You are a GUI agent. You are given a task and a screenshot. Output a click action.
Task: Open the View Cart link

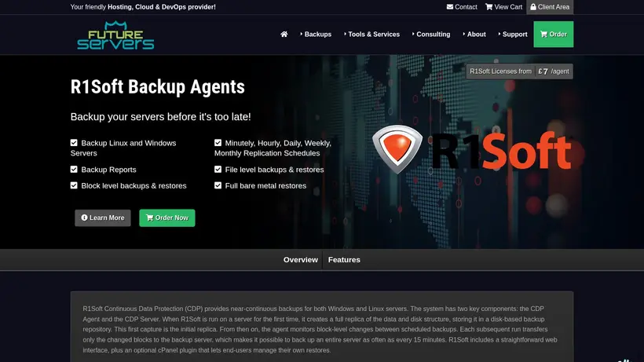[503, 6]
